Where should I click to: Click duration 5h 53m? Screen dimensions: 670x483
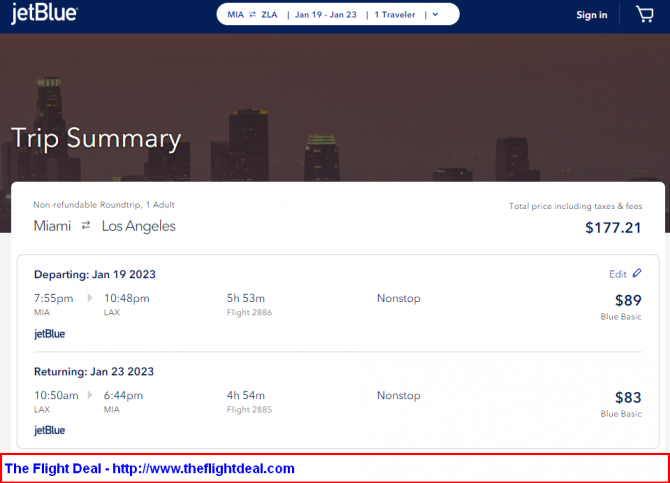click(246, 298)
